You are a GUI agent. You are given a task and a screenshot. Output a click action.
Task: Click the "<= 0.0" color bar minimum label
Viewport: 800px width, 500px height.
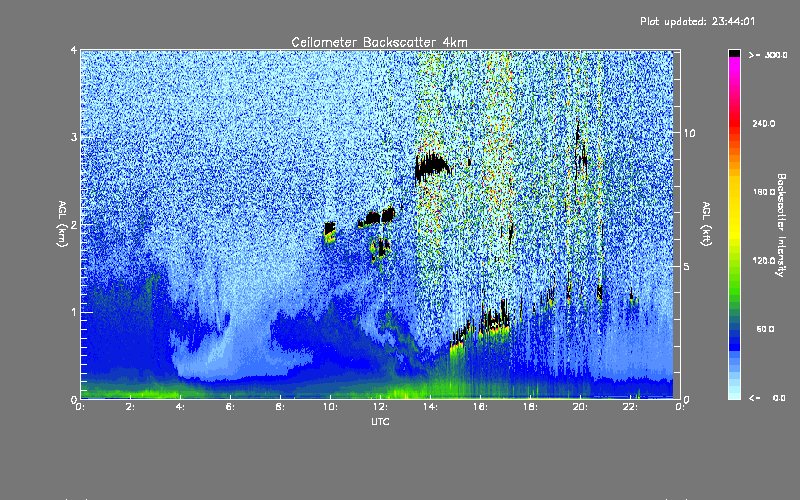point(767,398)
